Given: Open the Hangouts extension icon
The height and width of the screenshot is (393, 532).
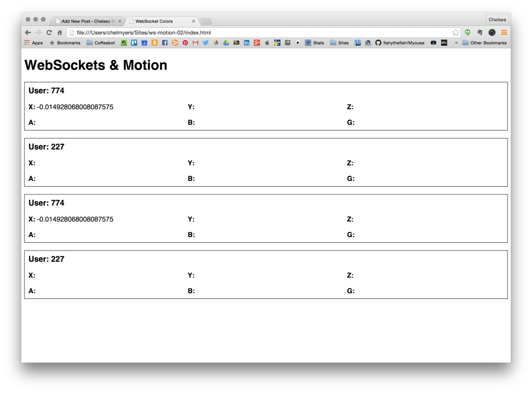Looking at the screenshot, I should click(x=468, y=33).
